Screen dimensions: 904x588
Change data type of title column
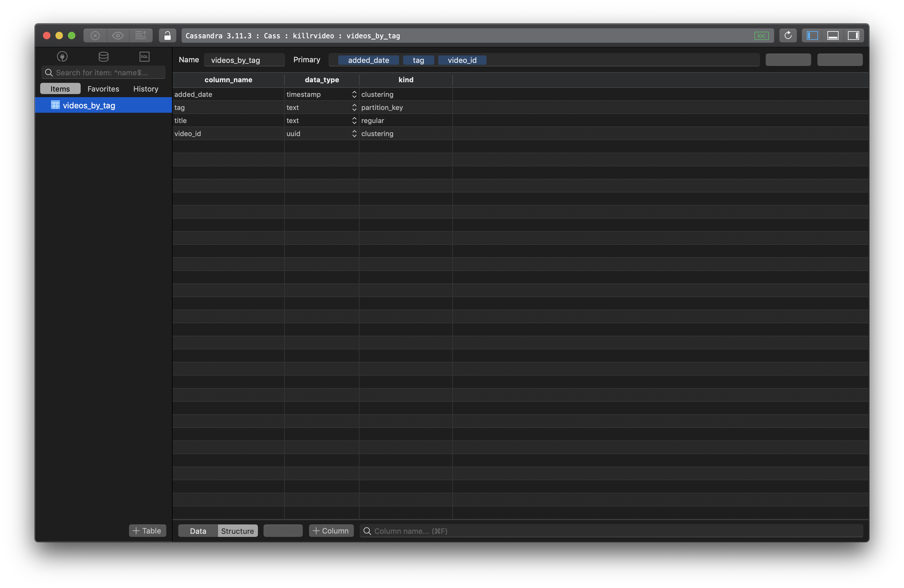tap(354, 121)
